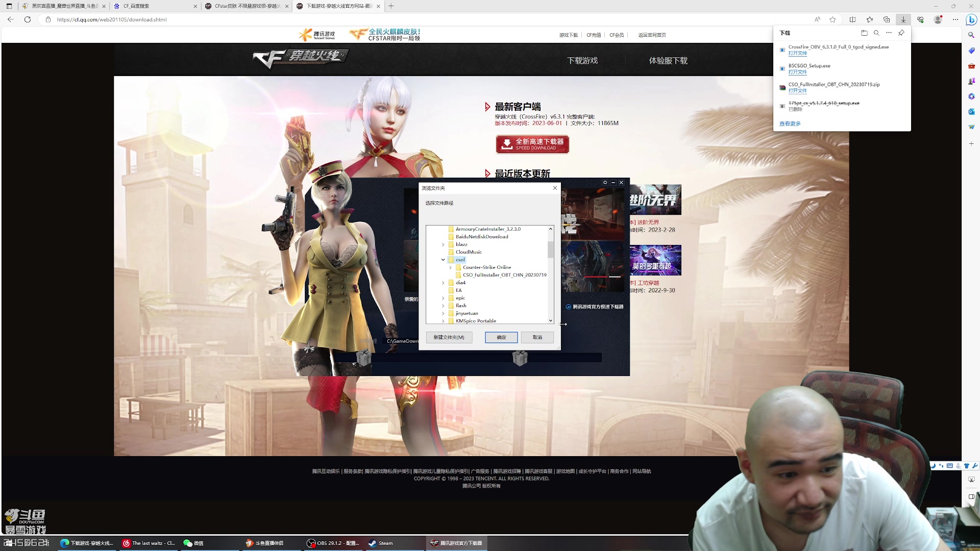The width and height of the screenshot is (980, 551).
Task: Select the BaiduNetdiskDownload folder
Action: pyautogui.click(x=481, y=237)
